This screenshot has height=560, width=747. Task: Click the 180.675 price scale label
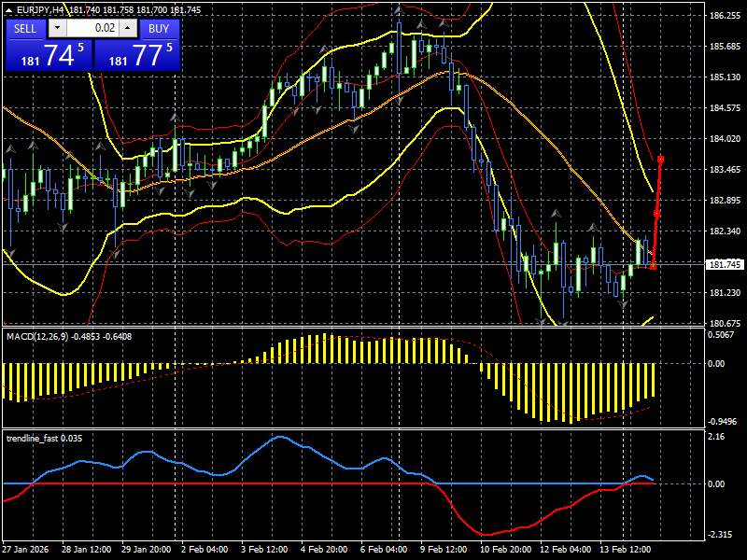[726, 323]
